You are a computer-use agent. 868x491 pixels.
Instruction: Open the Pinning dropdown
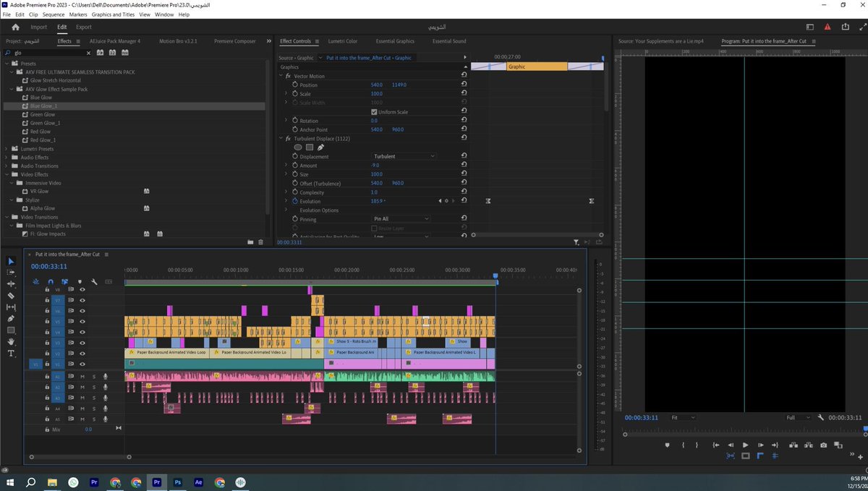[x=401, y=218]
